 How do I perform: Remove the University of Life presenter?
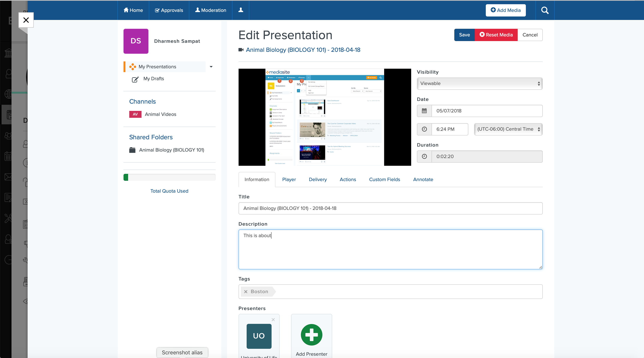click(273, 320)
